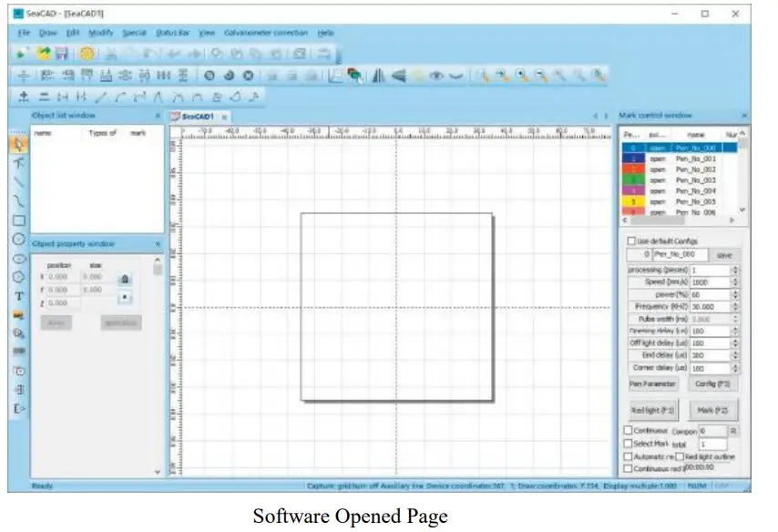Raise the Frequency value using its stepper
This screenshot has width=778, height=532.
[734, 305]
